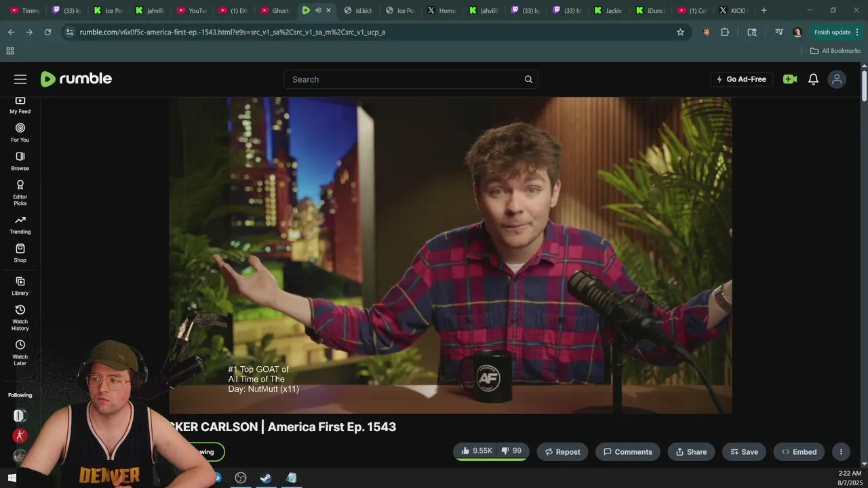Like the video with thumbs up
Screen dimensions: 868x488
(x=476, y=451)
